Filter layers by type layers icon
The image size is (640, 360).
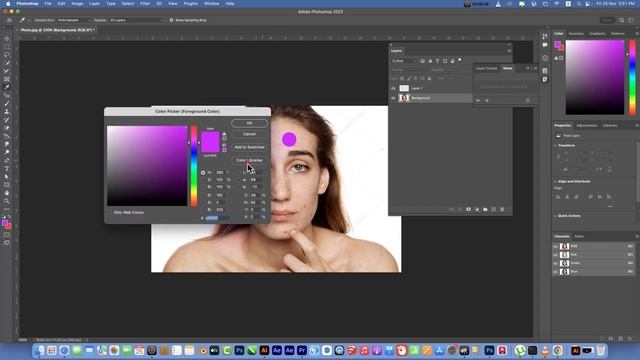[438, 61]
